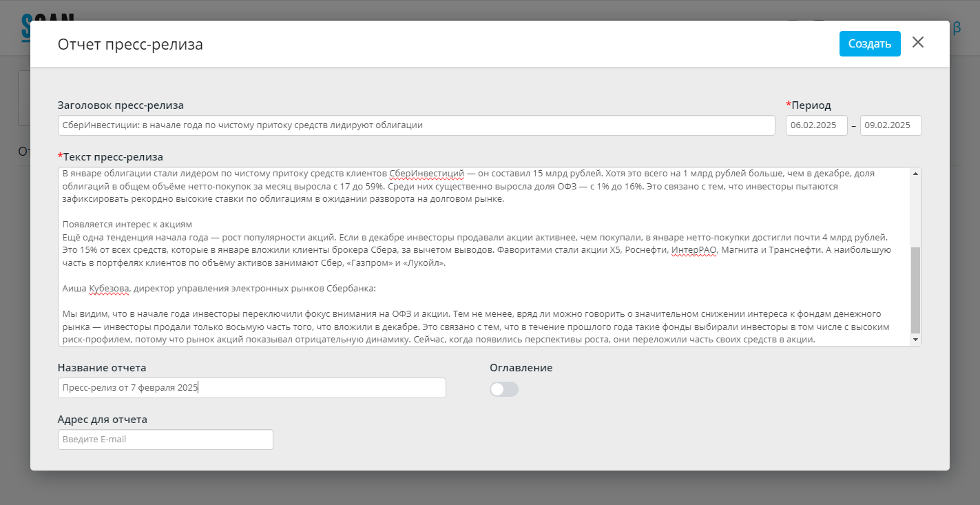Viewport: 980px width, 505px height.
Task: Click the Название отчета field
Action: coord(252,388)
